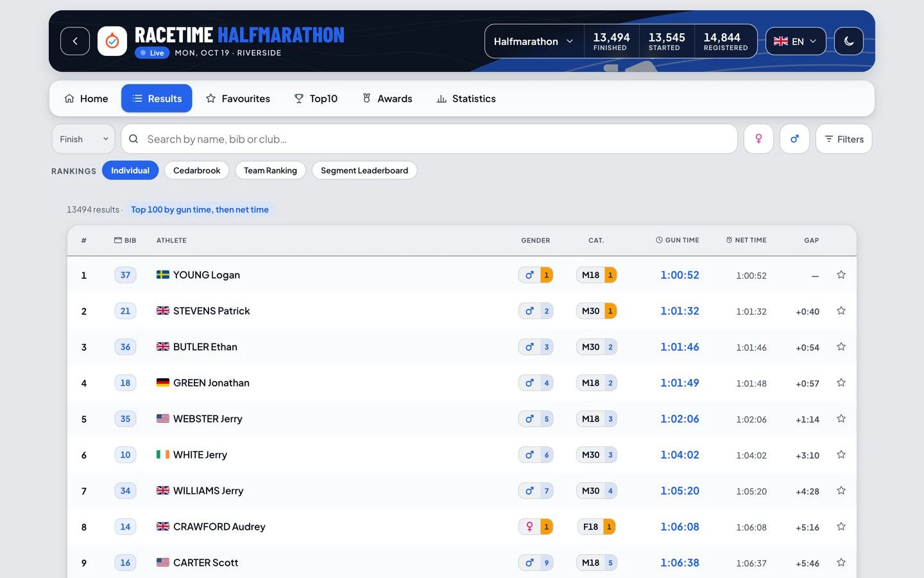
Task: Click the F18 category badge for CRAWFORD Audrey
Action: (x=597, y=527)
